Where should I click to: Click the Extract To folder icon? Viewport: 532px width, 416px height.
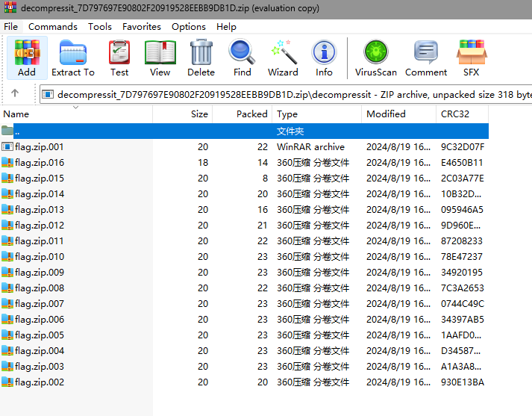click(73, 52)
